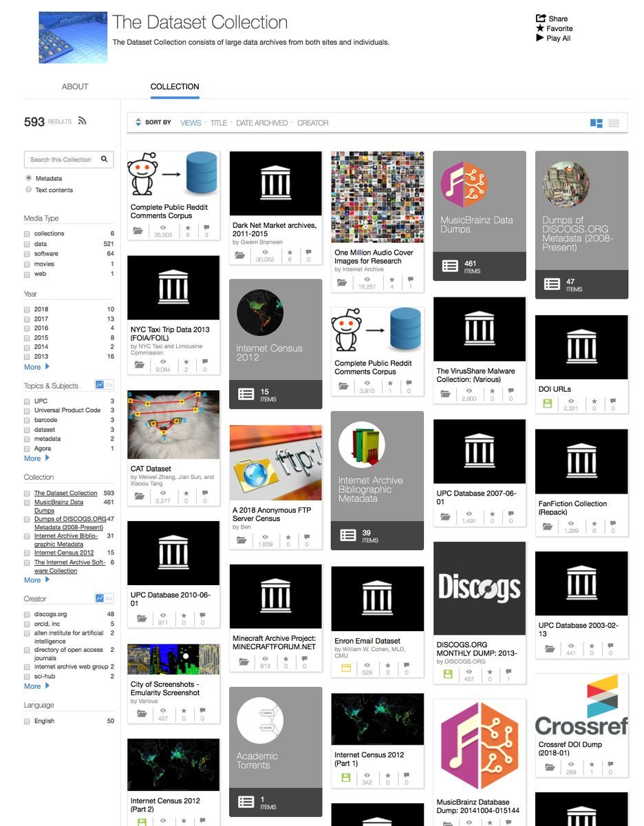Viewport: 644px width, 826px height.
Task: Click items list icon on MusicBrainz Data Dumps
Action: click(450, 266)
